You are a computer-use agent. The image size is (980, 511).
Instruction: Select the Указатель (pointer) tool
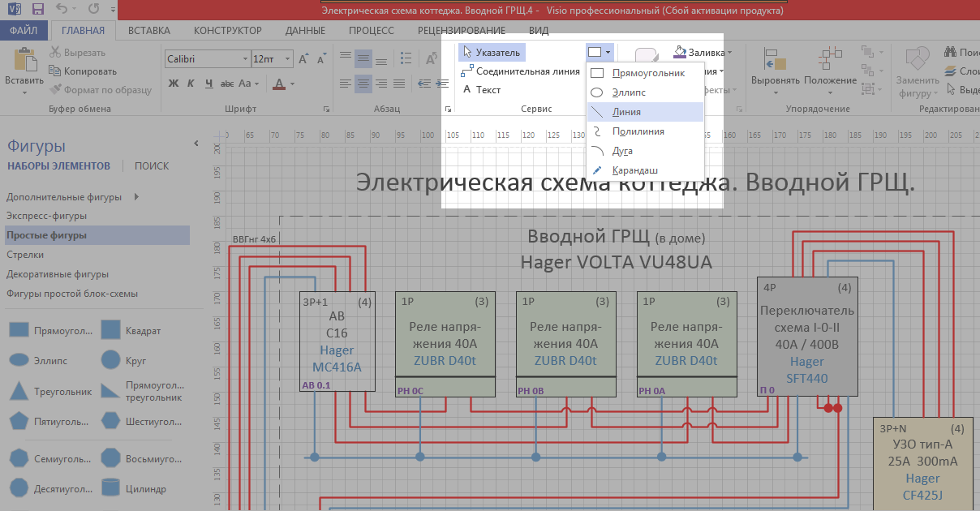(490, 50)
